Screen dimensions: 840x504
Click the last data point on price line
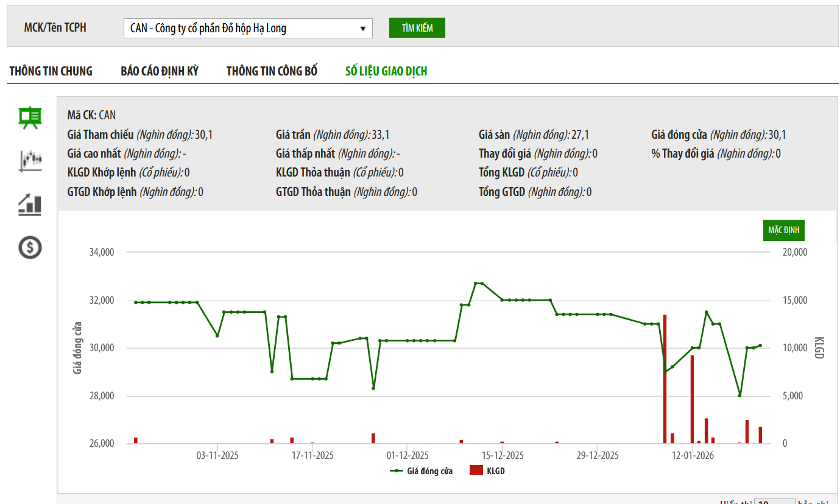click(x=760, y=345)
